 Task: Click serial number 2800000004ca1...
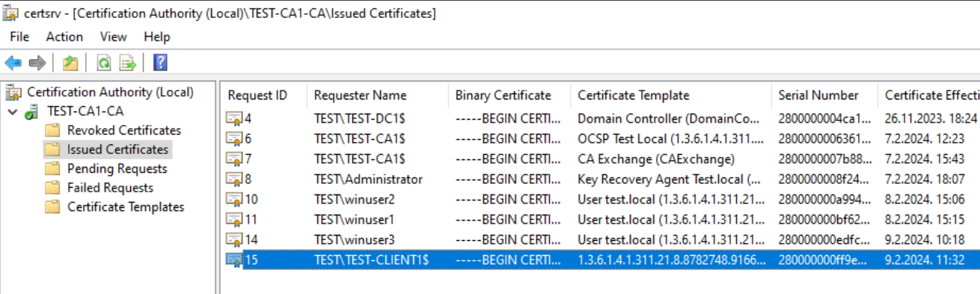[824, 118]
